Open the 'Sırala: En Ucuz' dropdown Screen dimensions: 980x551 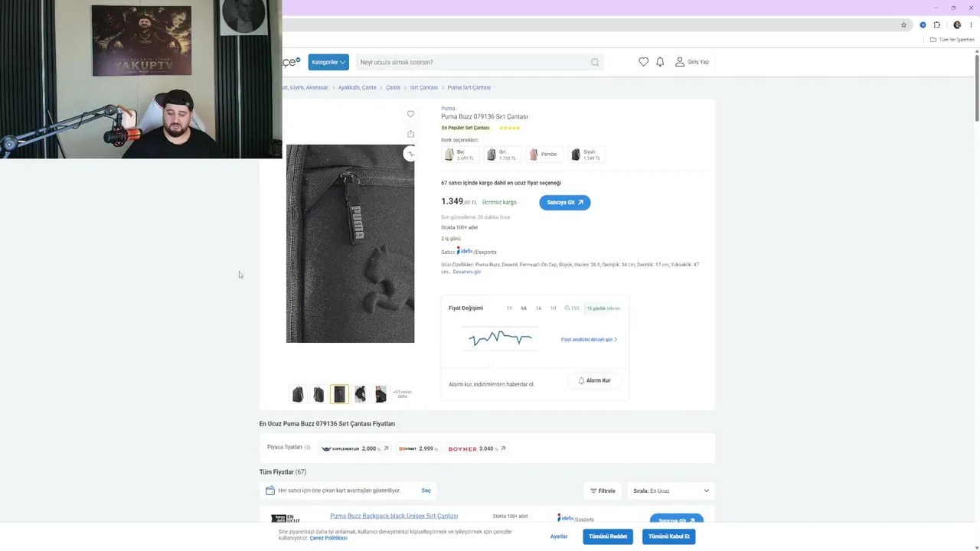click(671, 491)
